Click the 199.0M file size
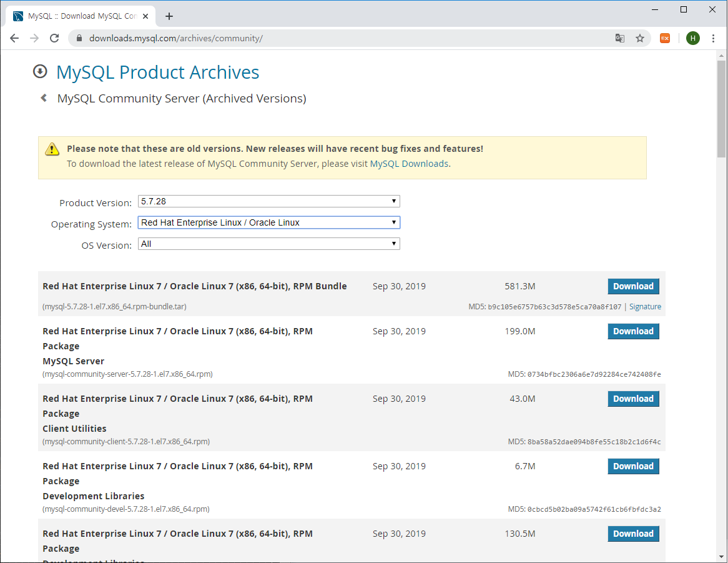Image resolution: width=728 pixels, height=563 pixels. (520, 331)
